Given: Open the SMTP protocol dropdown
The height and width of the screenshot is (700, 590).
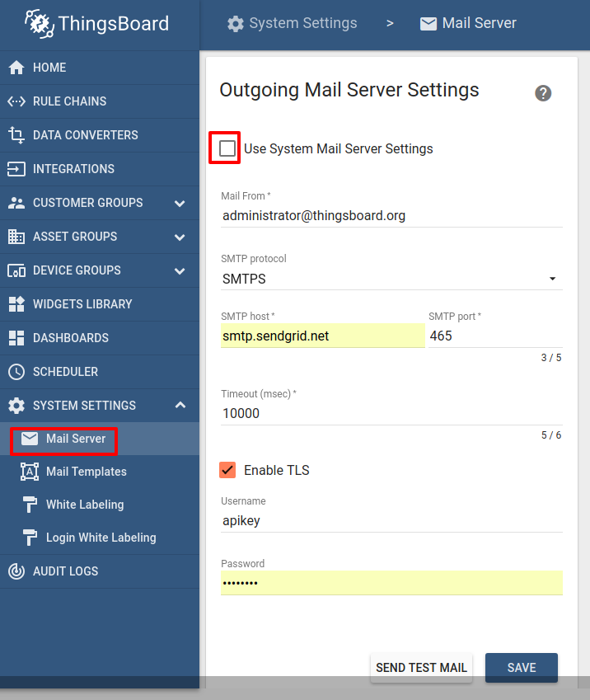Looking at the screenshot, I should click(391, 280).
